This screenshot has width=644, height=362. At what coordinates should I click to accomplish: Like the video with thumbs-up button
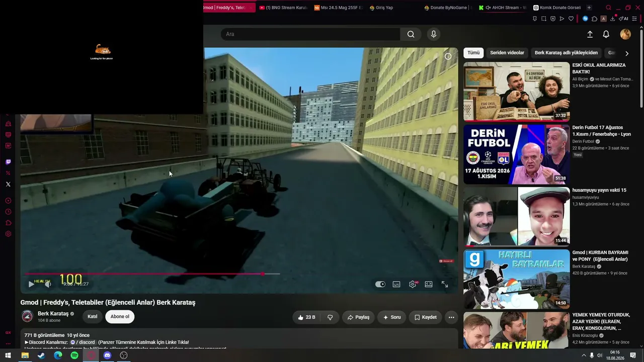click(306, 317)
